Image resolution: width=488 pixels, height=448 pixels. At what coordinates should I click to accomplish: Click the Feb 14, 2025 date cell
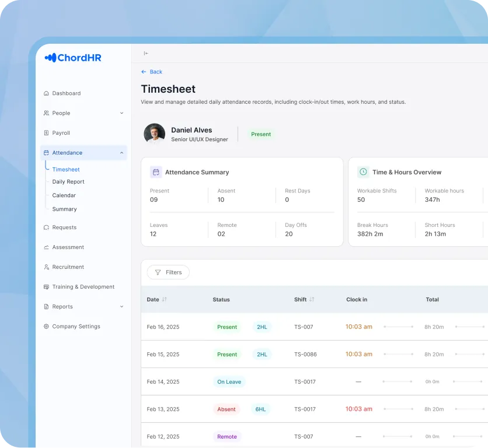tap(163, 381)
